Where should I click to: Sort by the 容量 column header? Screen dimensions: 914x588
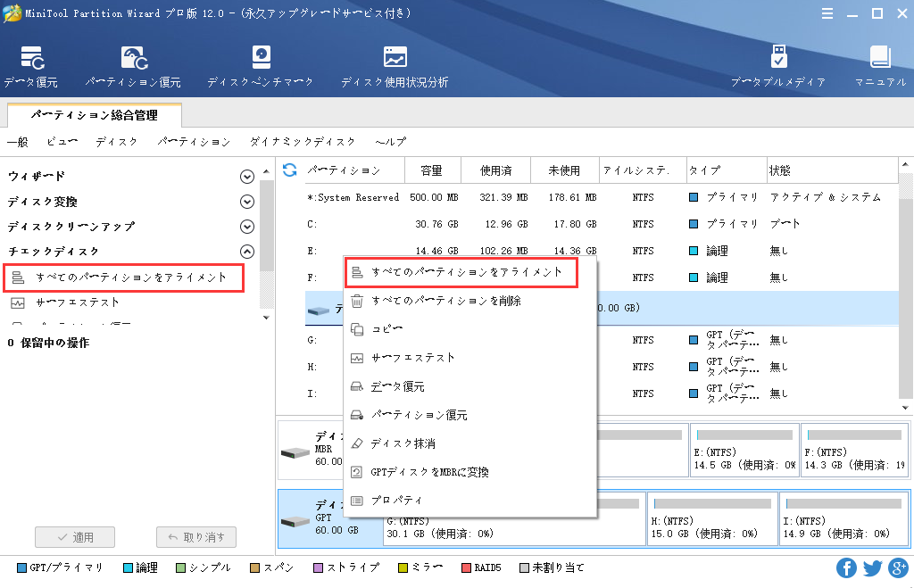[x=433, y=170]
